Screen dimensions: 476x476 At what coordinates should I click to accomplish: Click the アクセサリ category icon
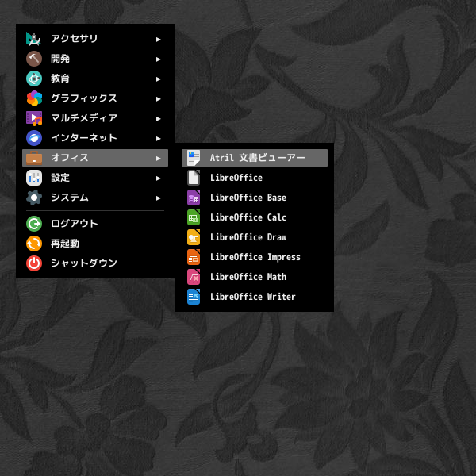(x=34, y=39)
